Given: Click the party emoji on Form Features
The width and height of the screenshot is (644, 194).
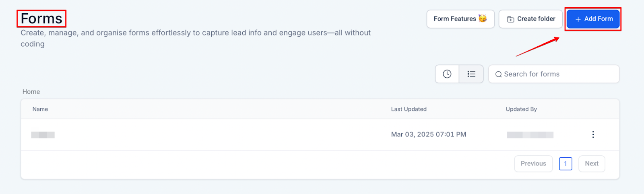Looking at the screenshot, I should [483, 19].
